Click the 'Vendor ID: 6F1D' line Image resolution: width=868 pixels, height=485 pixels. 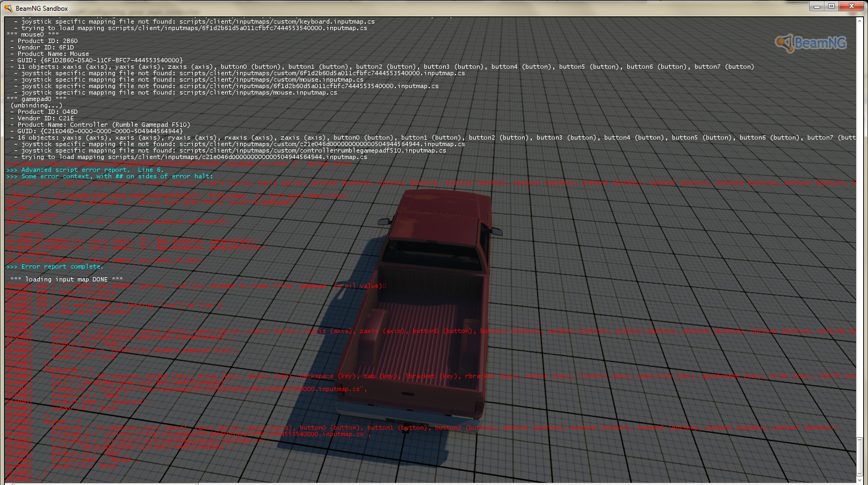(42, 47)
